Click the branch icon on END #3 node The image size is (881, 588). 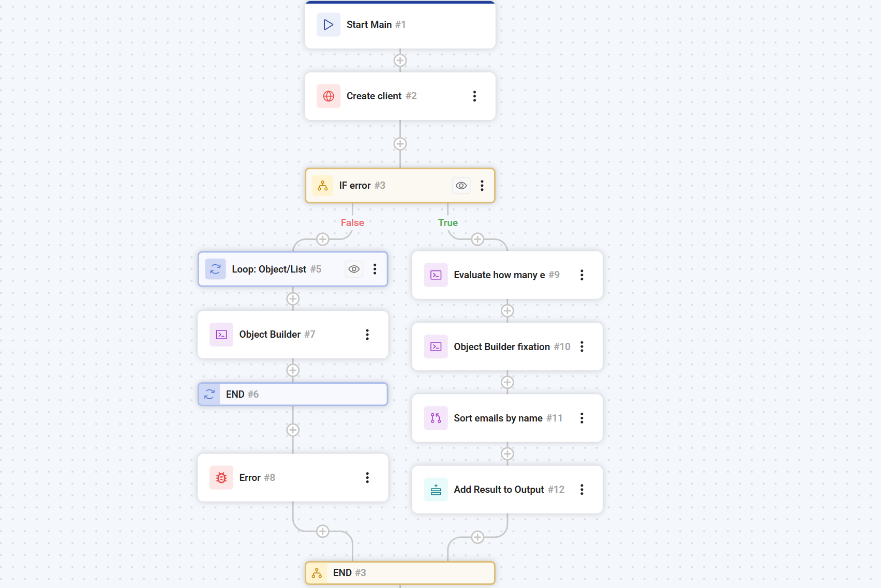coord(316,572)
